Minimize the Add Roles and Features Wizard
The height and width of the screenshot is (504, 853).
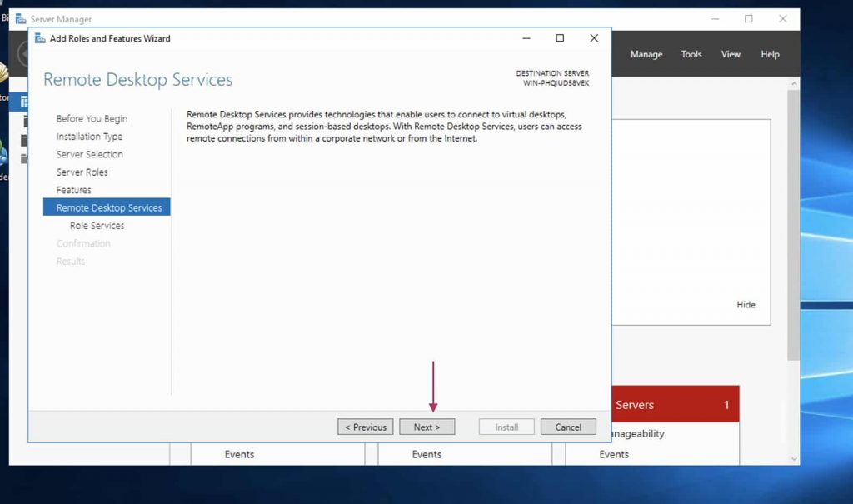(526, 38)
